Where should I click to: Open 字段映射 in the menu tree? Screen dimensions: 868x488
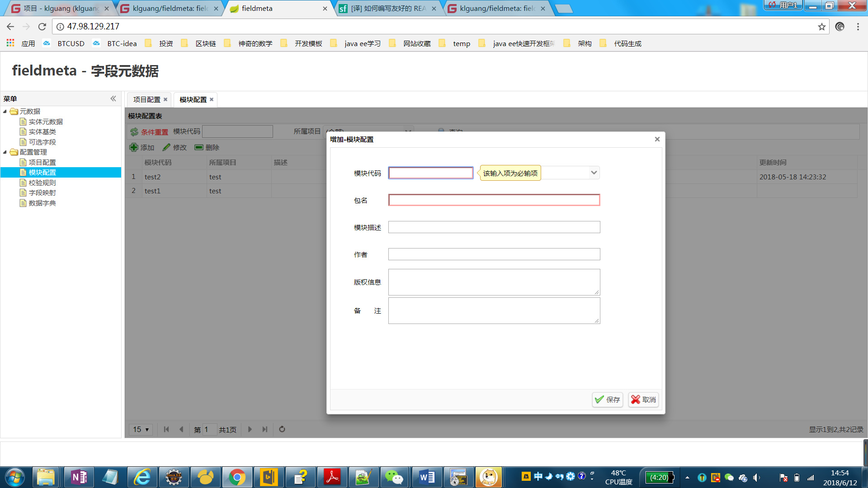click(42, 192)
